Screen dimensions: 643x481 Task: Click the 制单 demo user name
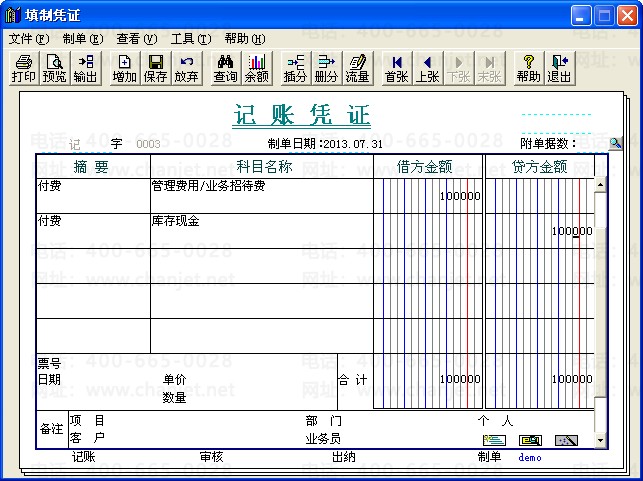(x=529, y=457)
